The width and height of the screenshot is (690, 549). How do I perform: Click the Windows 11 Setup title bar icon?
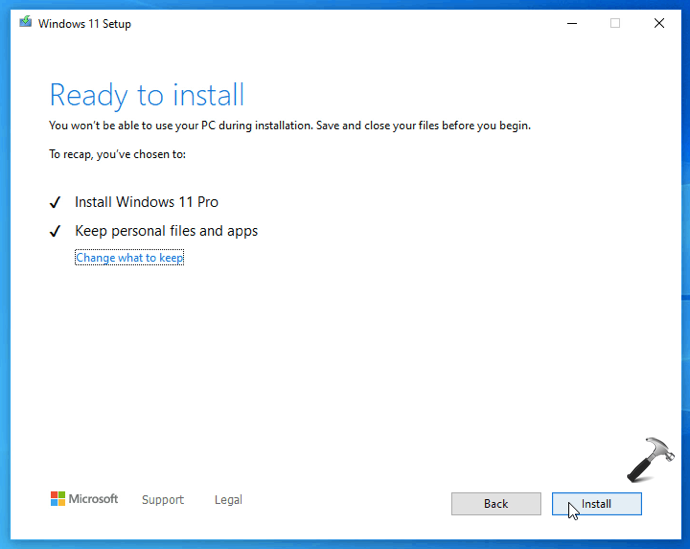pos(25,23)
